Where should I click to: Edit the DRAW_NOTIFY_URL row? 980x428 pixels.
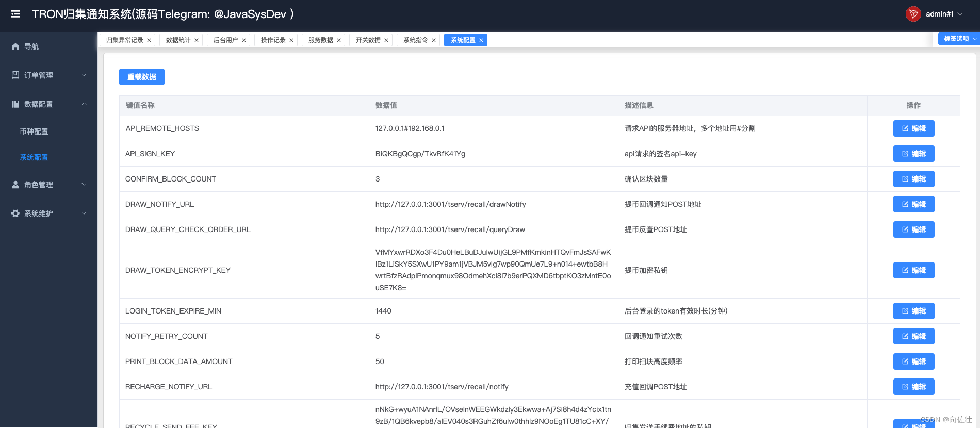(913, 204)
